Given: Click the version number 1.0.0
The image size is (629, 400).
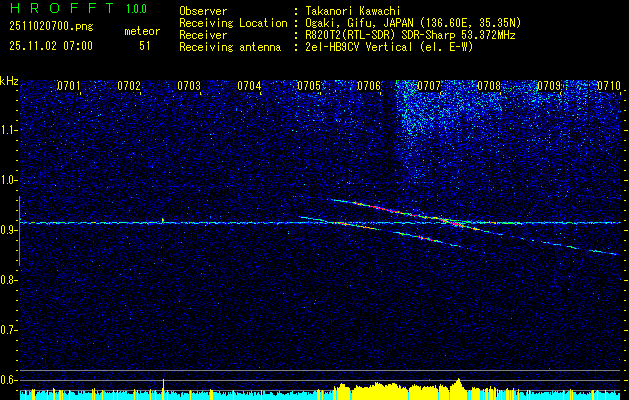Looking at the screenshot, I should click(136, 8).
